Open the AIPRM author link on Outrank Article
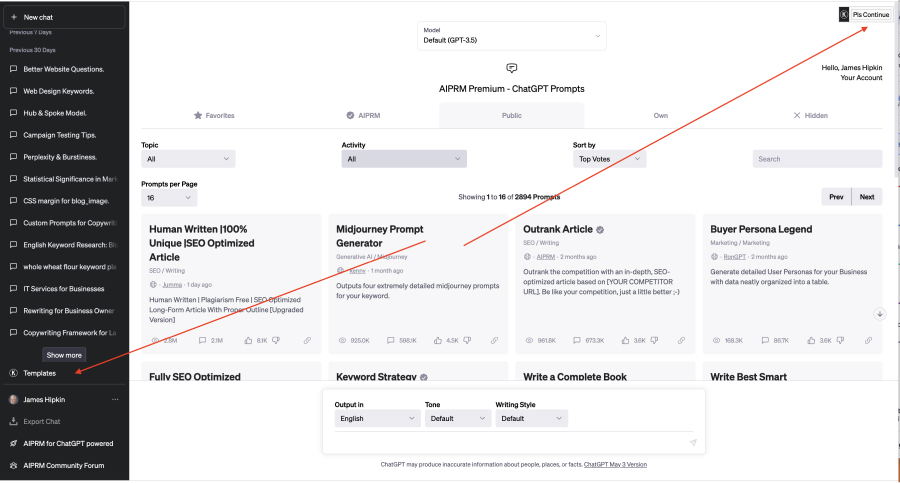 545,257
